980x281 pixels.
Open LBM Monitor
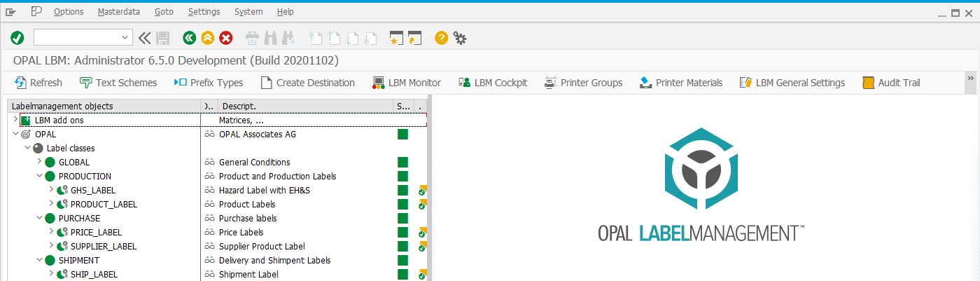coord(407,83)
